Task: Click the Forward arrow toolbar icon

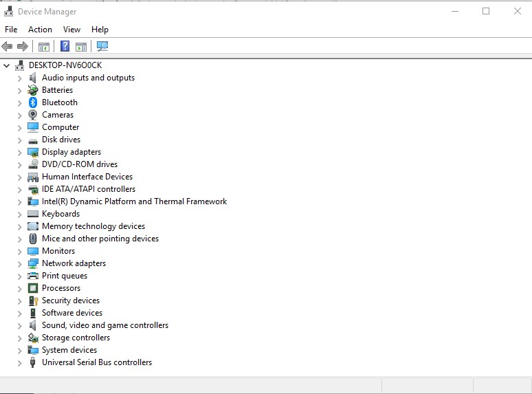Action: click(23, 46)
